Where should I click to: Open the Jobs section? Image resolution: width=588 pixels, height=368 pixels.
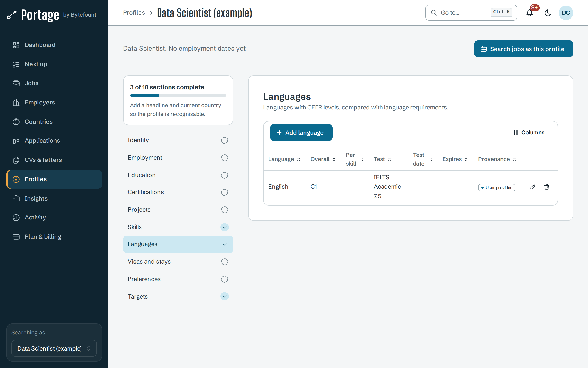(x=54, y=83)
